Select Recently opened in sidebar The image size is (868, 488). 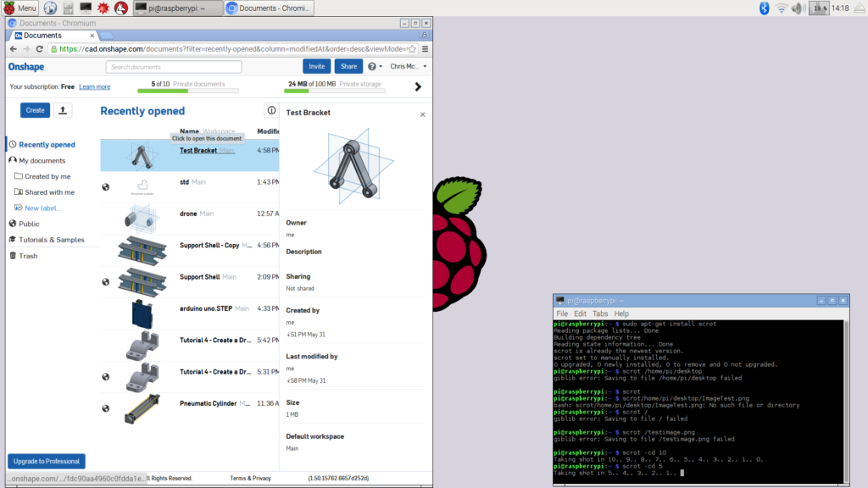47,144
